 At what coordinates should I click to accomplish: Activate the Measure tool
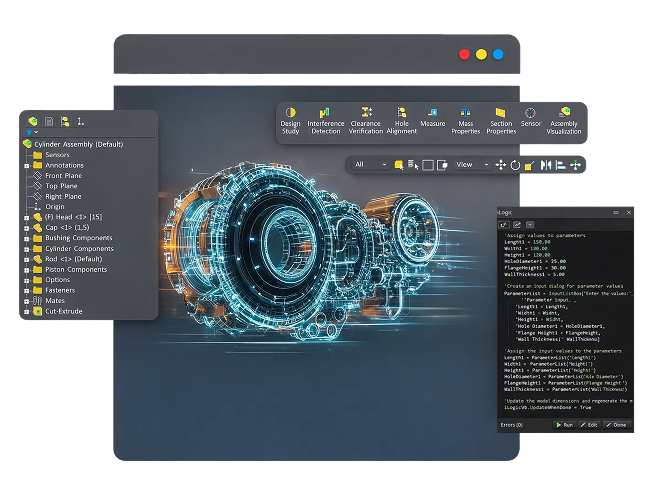tap(433, 118)
